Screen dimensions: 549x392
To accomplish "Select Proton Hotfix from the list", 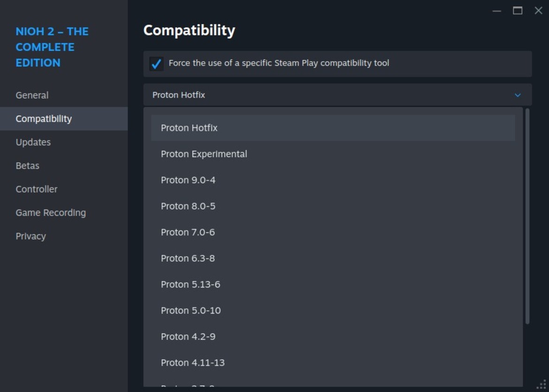I will pos(189,128).
